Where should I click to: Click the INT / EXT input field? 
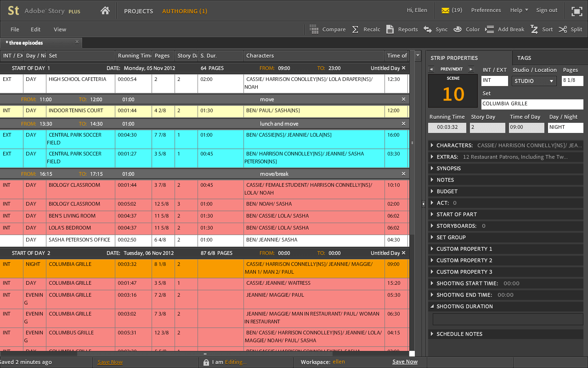coord(495,81)
